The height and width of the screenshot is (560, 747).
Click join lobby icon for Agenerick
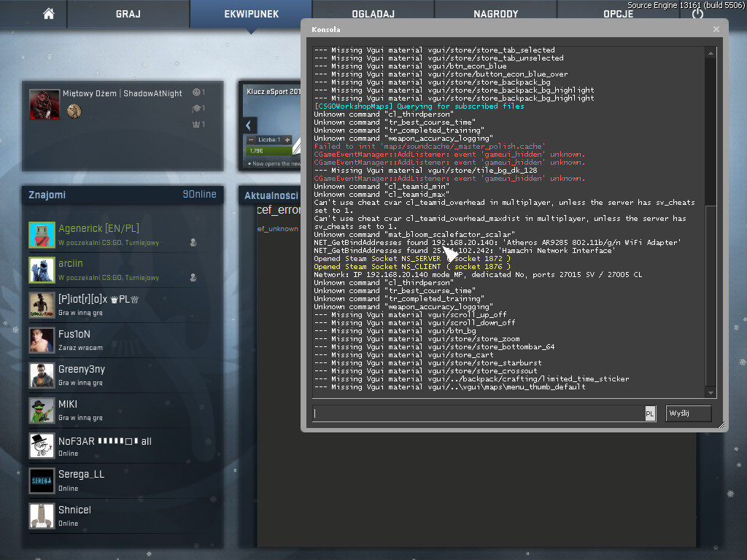coord(193,242)
